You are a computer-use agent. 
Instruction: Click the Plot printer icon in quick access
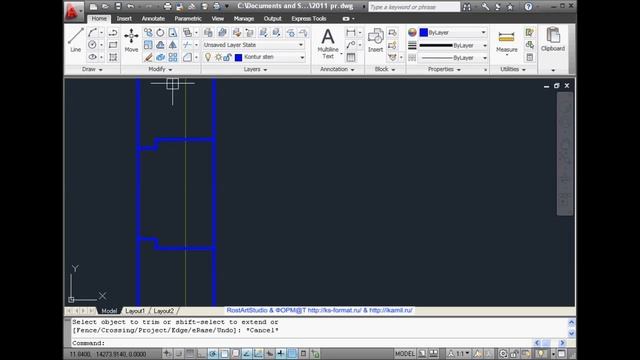(167, 7)
